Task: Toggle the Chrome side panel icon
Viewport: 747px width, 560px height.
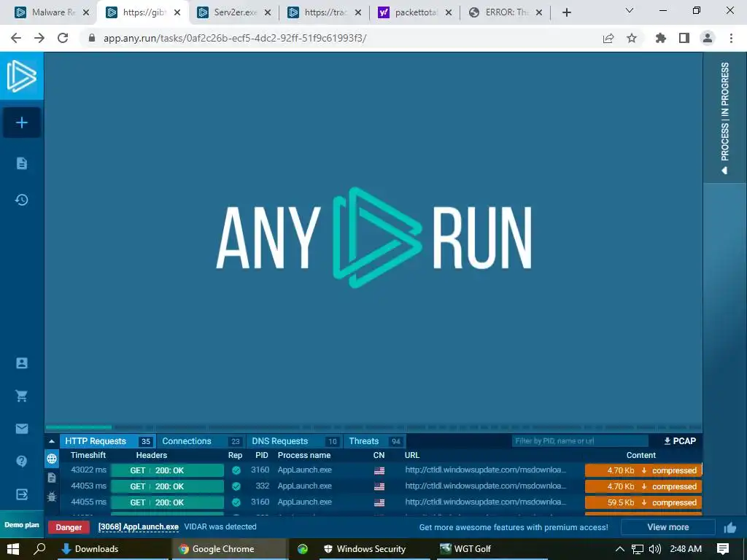Action: 684,38
